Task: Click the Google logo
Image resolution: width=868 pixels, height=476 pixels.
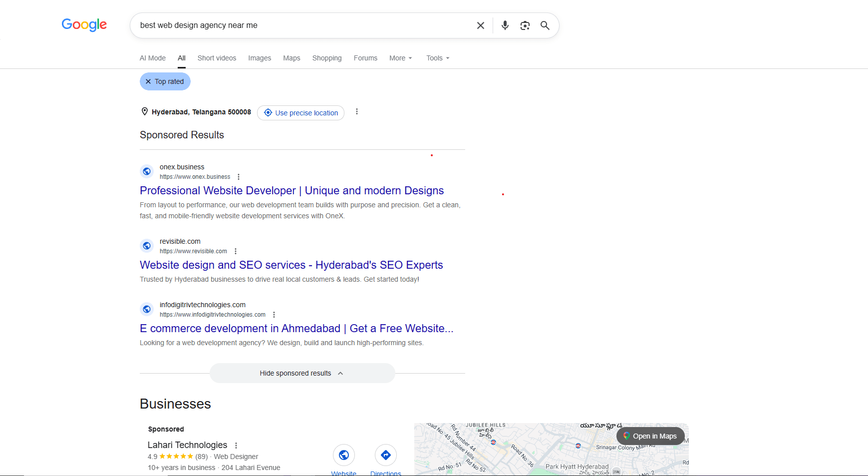Action: 84,24
